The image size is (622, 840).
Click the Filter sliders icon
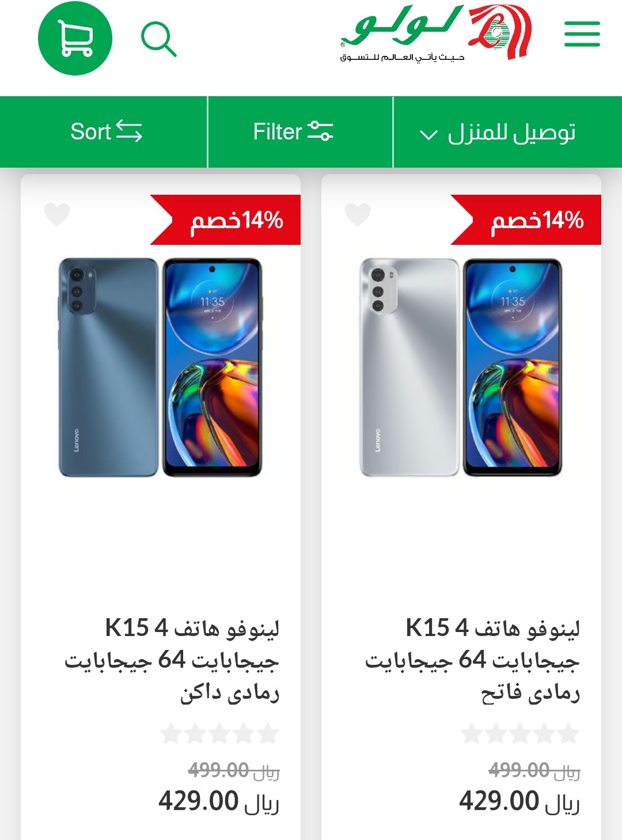(320, 131)
